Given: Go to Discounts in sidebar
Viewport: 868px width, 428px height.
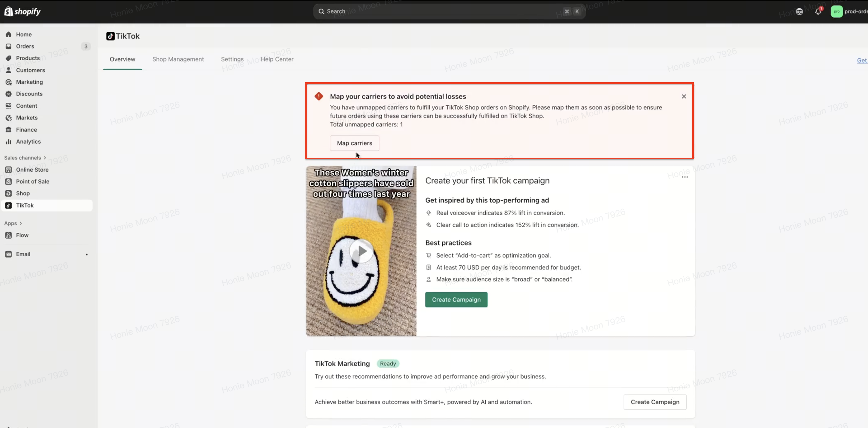Looking at the screenshot, I should (29, 94).
